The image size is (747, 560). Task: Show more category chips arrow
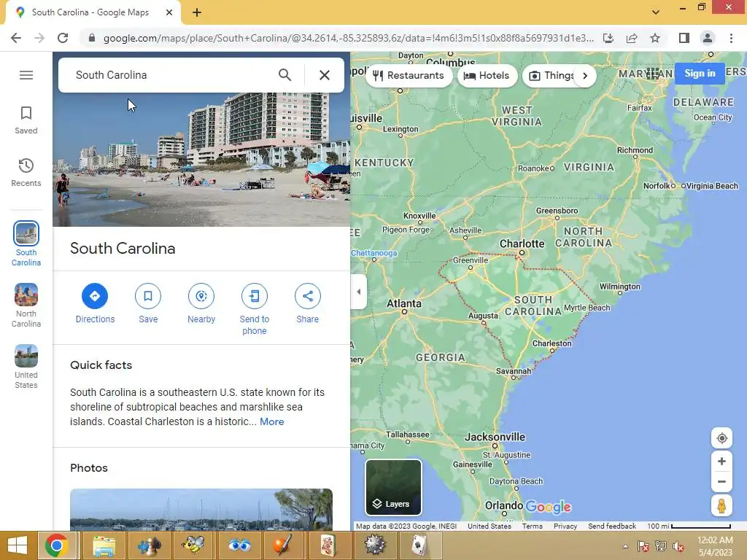585,76
